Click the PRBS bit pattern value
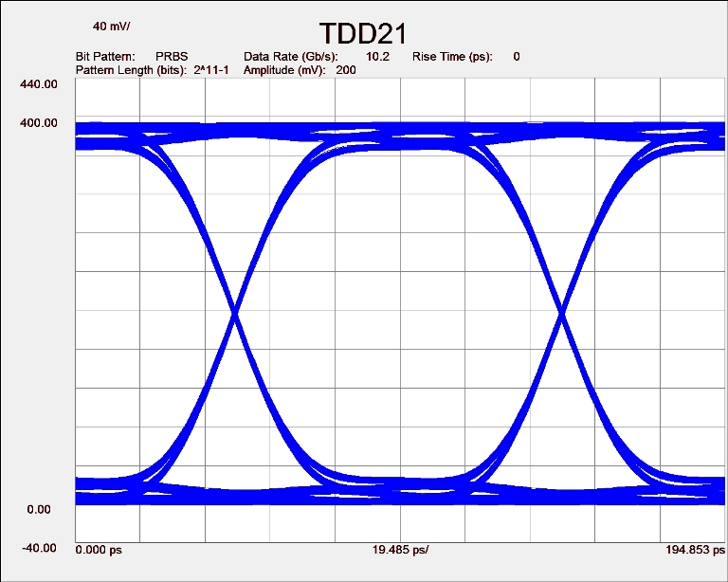Viewport: 728px width, 582px height. pos(172,57)
